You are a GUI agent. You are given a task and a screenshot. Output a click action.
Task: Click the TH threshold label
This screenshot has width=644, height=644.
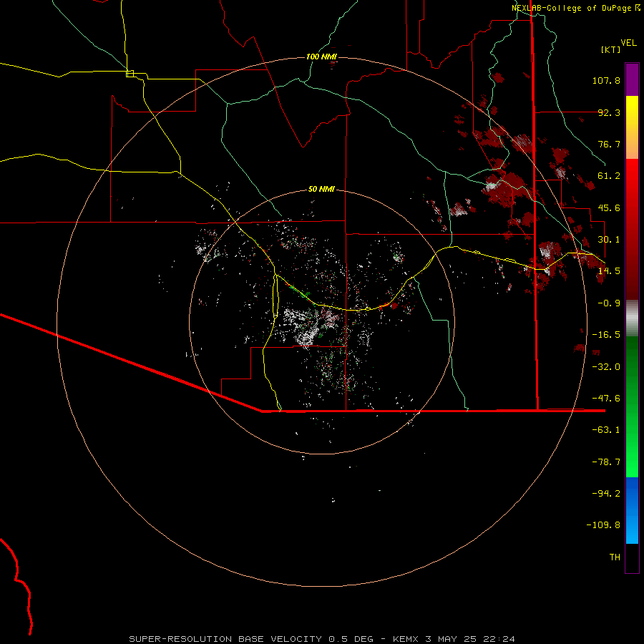coord(615,557)
